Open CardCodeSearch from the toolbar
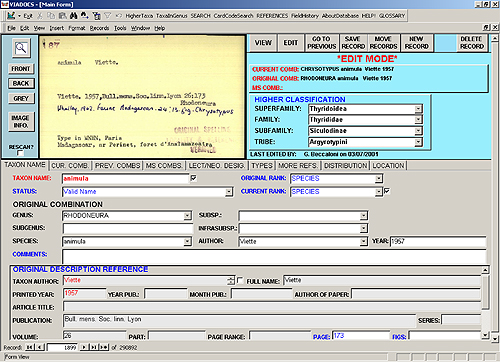The width and height of the screenshot is (500, 362). [x=233, y=16]
